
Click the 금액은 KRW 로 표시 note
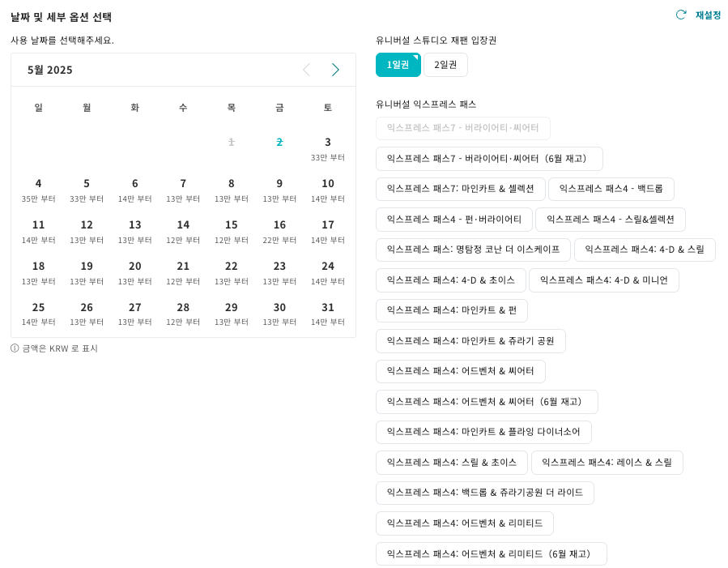click(60, 348)
